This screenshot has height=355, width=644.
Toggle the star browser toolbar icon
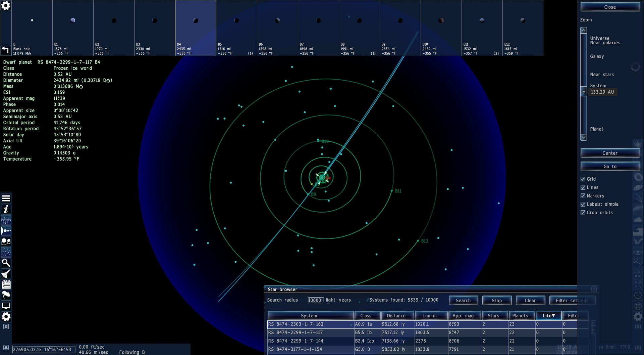(6, 241)
